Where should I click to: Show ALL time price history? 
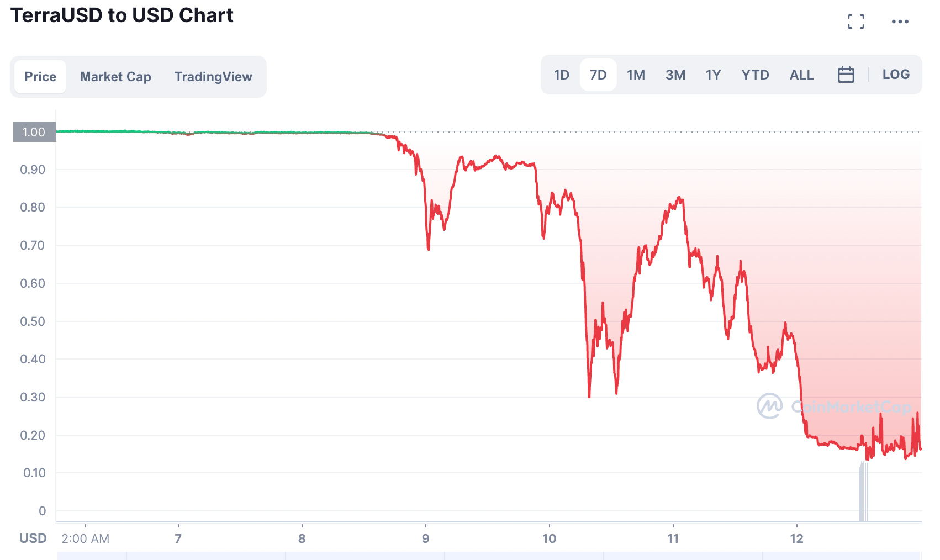pos(801,75)
